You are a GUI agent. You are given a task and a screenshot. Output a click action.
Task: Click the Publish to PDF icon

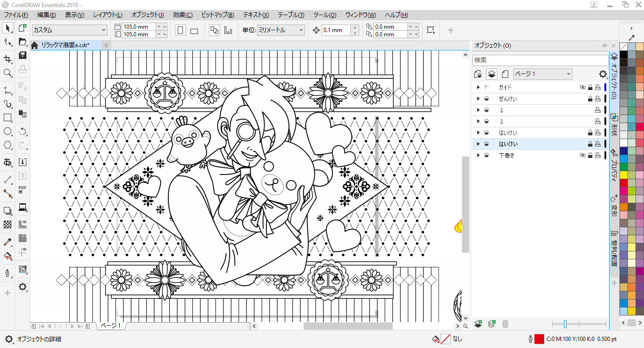click(x=22, y=190)
